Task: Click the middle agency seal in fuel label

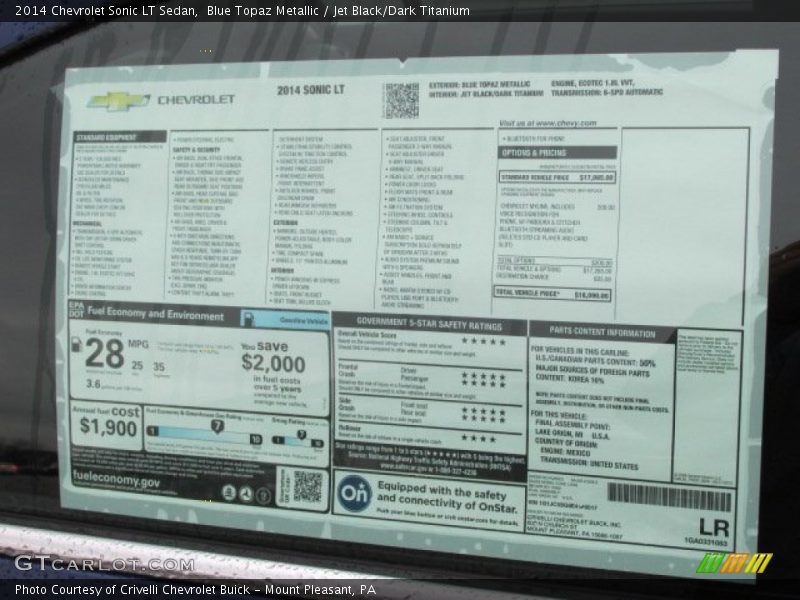Action: point(246,494)
